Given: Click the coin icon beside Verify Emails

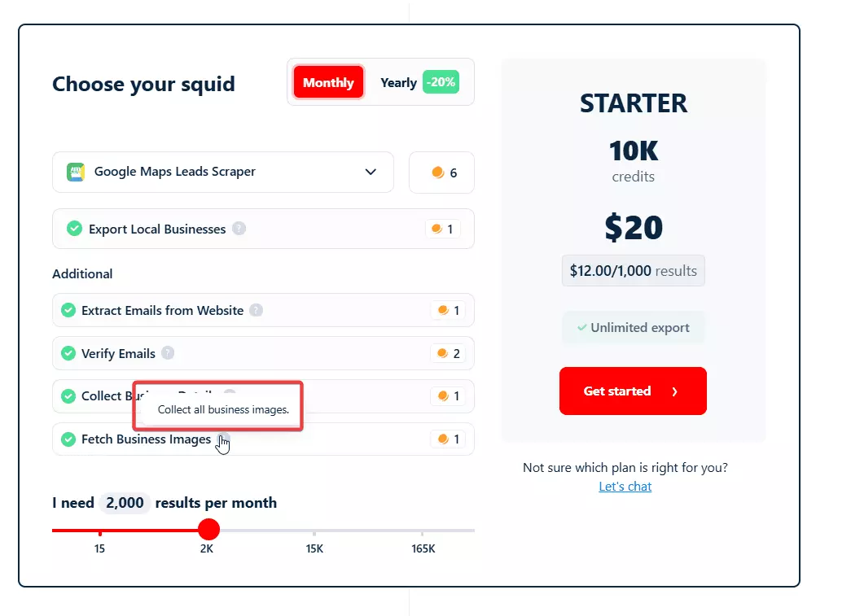Looking at the screenshot, I should click(443, 353).
